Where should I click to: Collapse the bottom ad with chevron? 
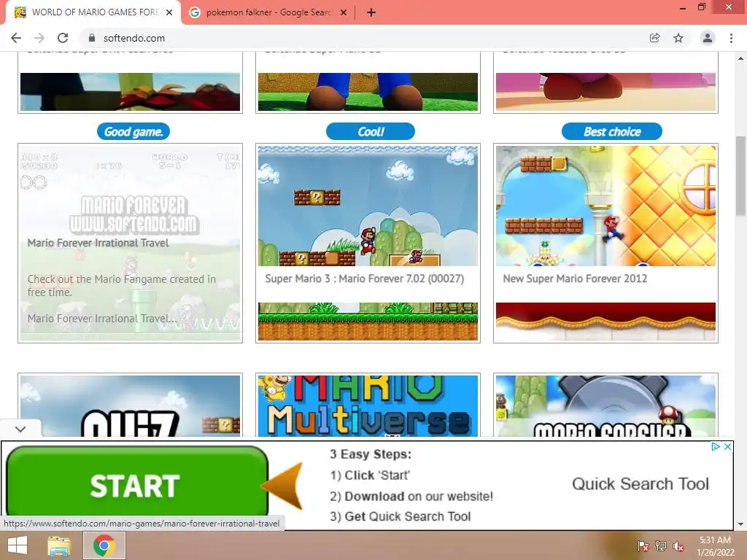coord(20,429)
